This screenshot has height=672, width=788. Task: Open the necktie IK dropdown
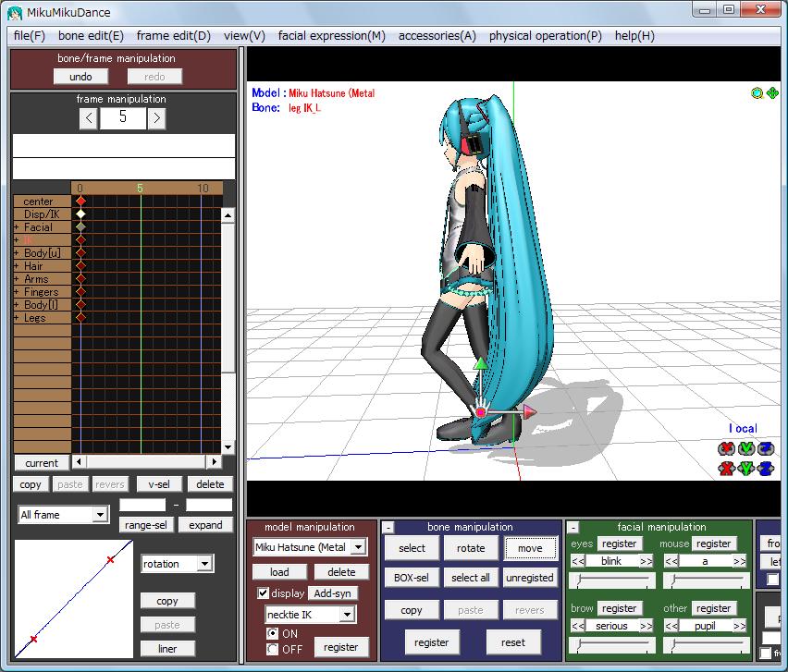tap(347, 615)
